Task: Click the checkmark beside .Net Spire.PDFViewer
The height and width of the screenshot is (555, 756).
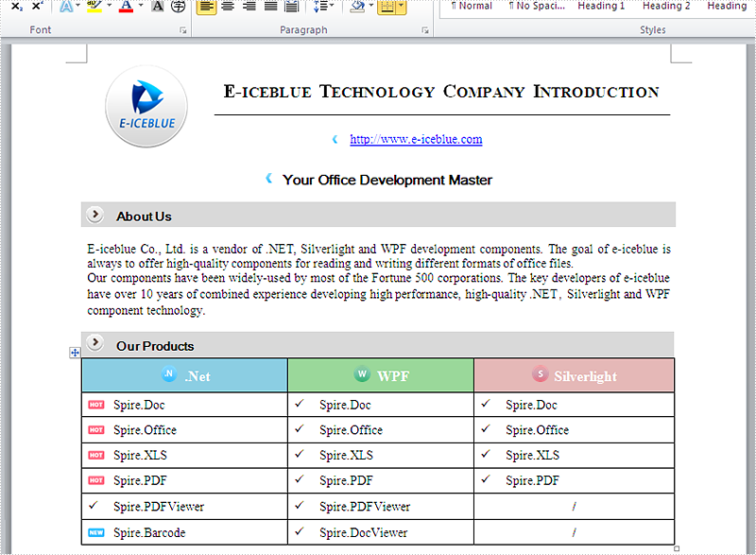Action: point(93,505)
